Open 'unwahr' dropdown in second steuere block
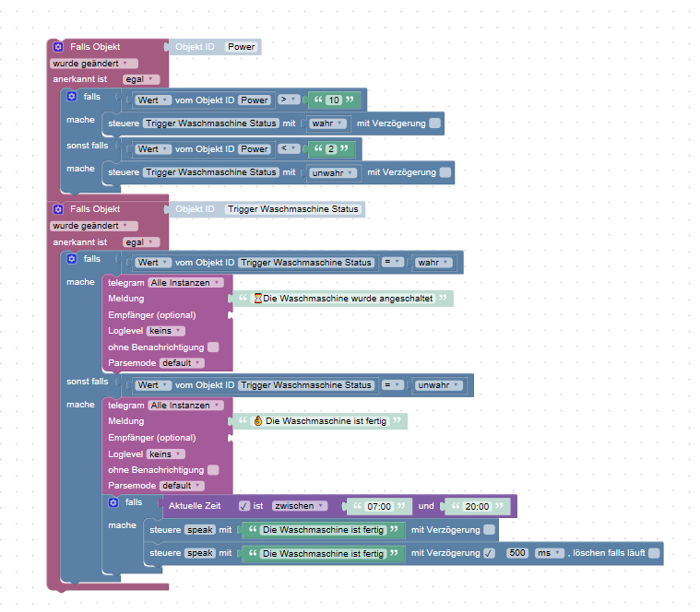700x612 pixels. point(333,172)
